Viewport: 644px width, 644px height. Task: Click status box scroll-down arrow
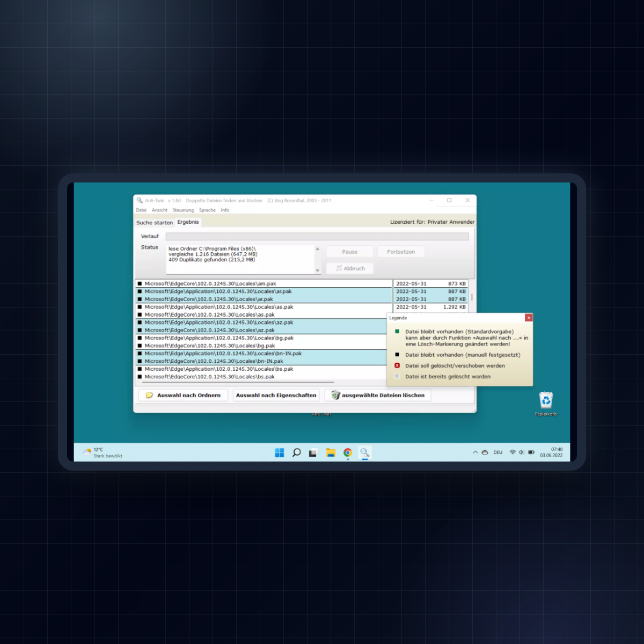(x=317, y=270)
